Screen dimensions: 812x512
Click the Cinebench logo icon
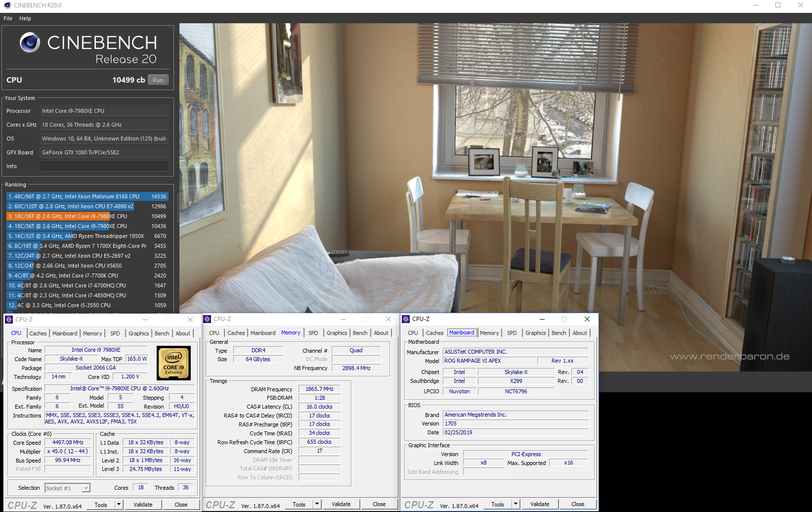click(30, 43)
